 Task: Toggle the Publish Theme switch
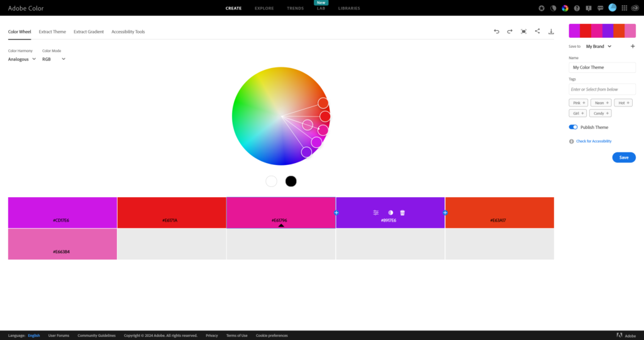pos(573,127)
